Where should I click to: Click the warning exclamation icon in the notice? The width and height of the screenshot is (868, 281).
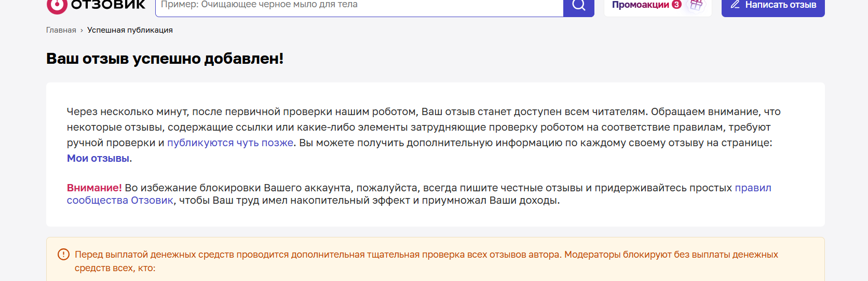pyautogui.click(x=63, y=255)
